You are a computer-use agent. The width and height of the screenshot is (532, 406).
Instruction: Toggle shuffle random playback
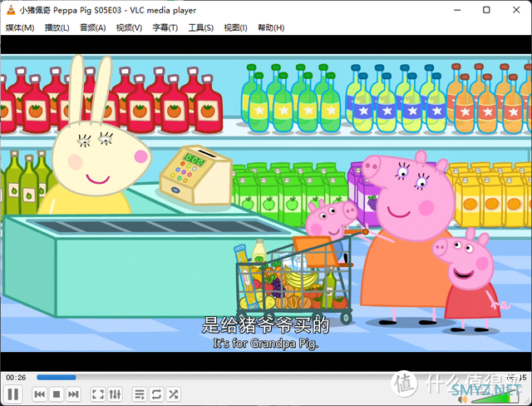[174, 394]
